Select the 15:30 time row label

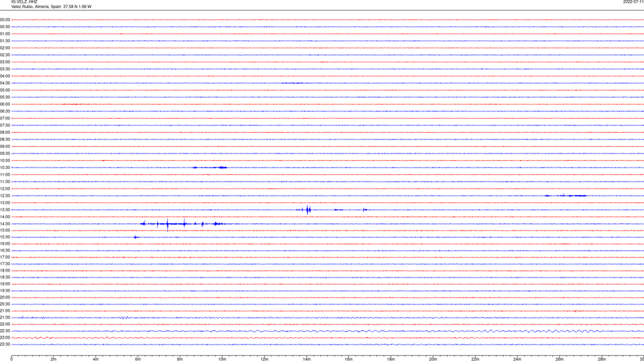coord(5,237)
